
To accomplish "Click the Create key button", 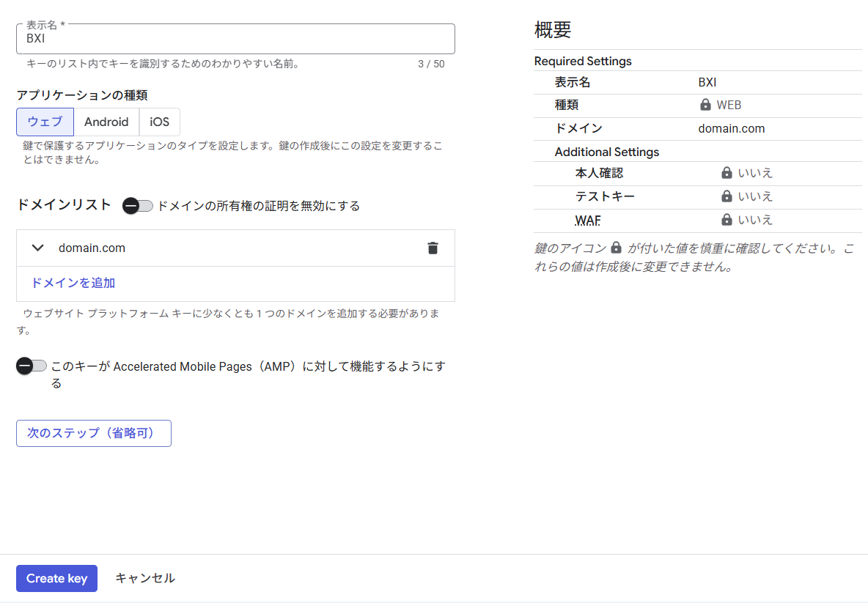I will pyautogui.click(x=56, y=578).
